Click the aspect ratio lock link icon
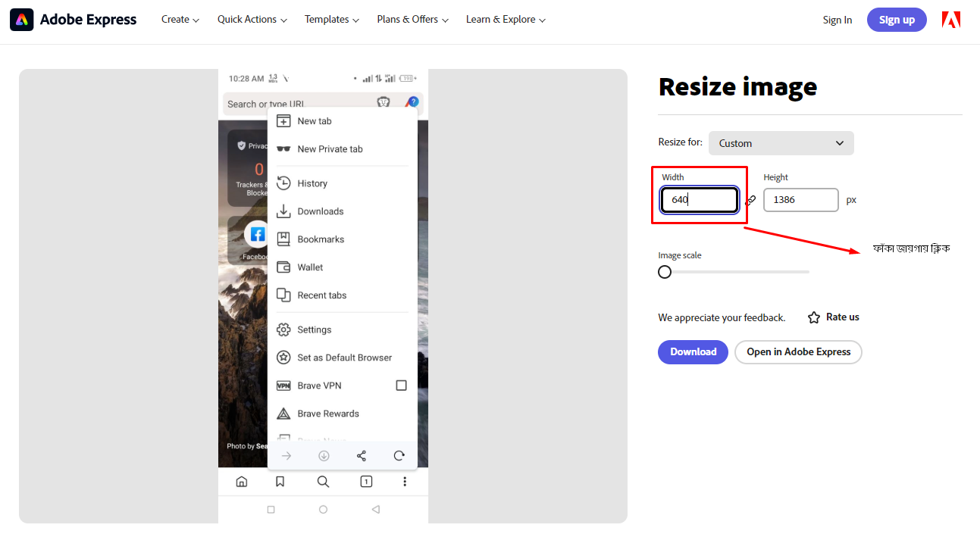Image resolution: width=980 pixels, height=534 pixels. [750, 201]
